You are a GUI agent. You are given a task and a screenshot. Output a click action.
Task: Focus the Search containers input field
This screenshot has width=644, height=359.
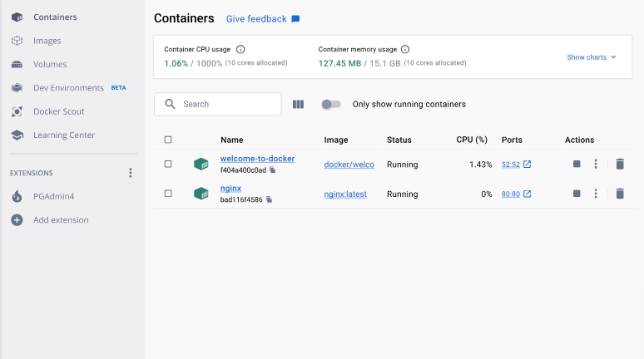218,104
